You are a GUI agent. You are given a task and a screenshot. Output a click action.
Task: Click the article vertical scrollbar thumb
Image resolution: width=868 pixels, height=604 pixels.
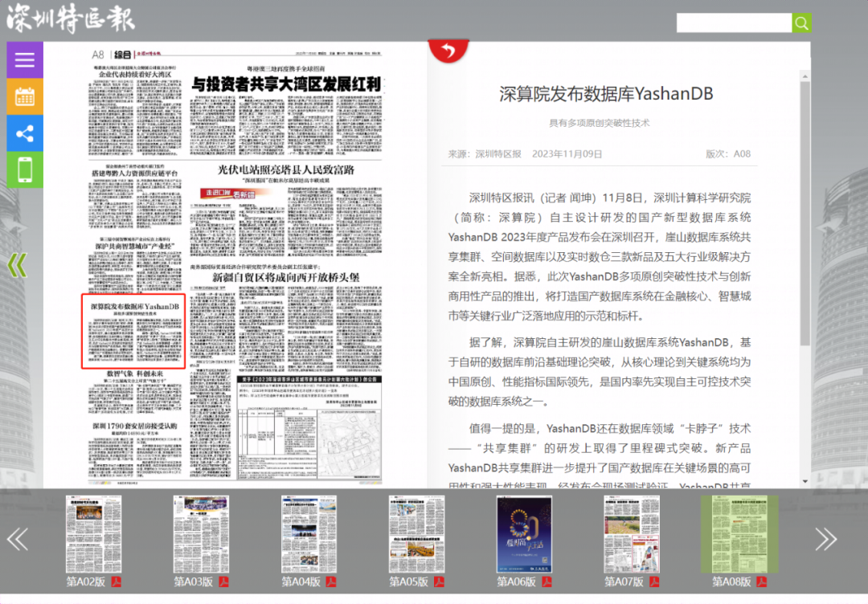coord(805,214)
